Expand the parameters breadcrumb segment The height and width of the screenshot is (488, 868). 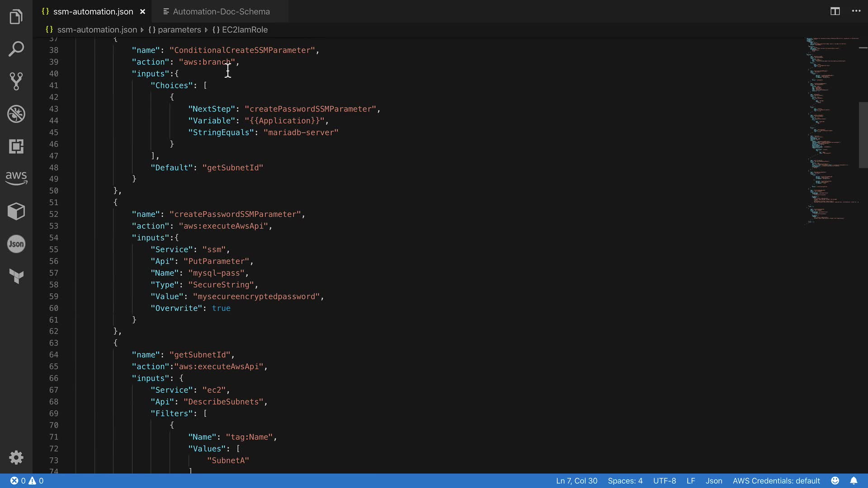(179, 30)
